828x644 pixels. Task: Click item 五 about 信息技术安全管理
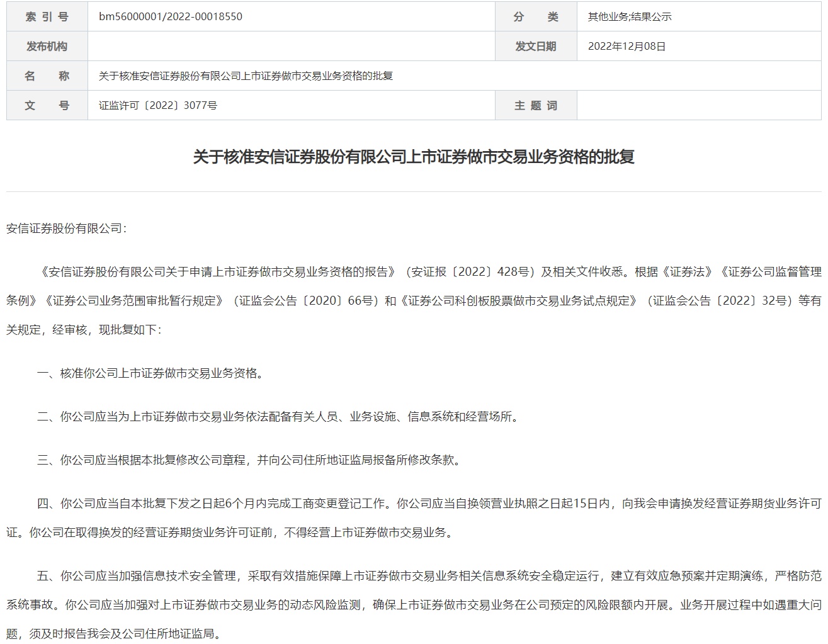[429, 576]
